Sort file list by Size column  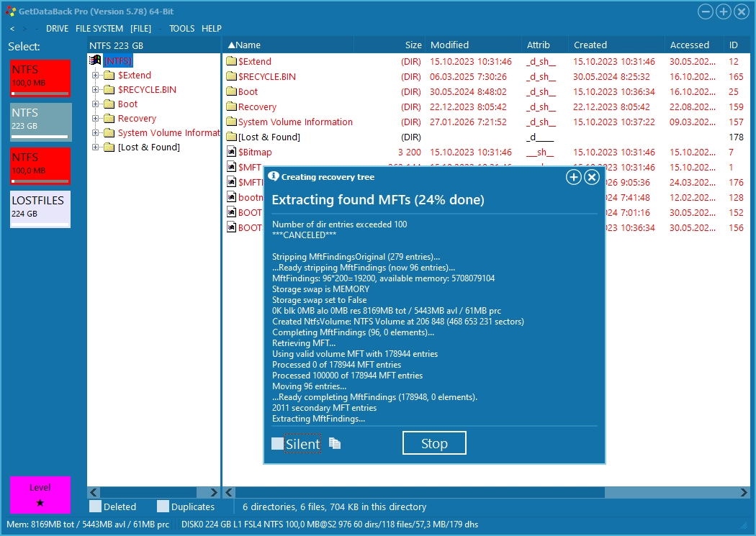[390, 45]
